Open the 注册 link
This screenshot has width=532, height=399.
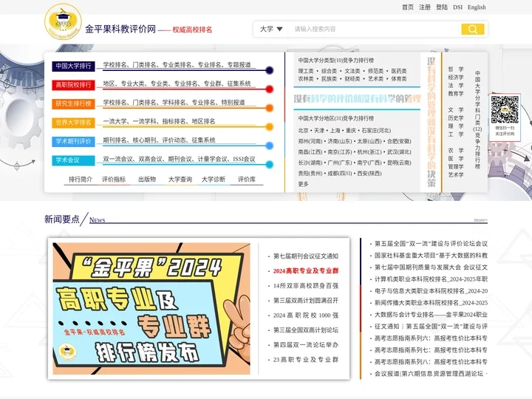(x=424, y=7)
